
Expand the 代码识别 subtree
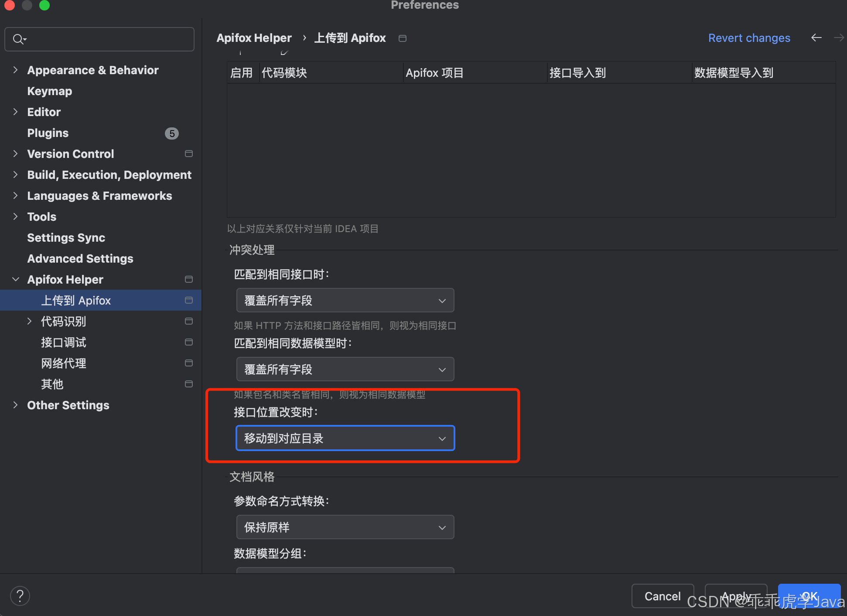point(30,321)
